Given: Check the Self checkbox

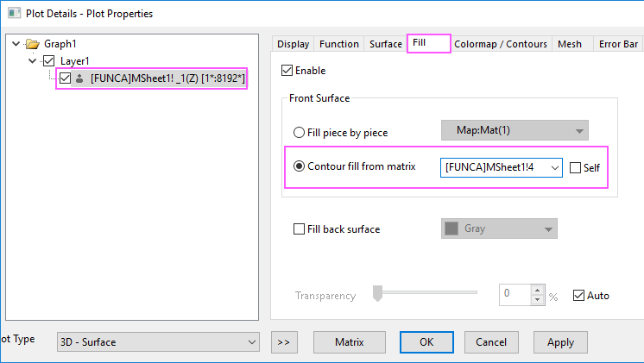Looking at the screenshot, I should 576,168.
